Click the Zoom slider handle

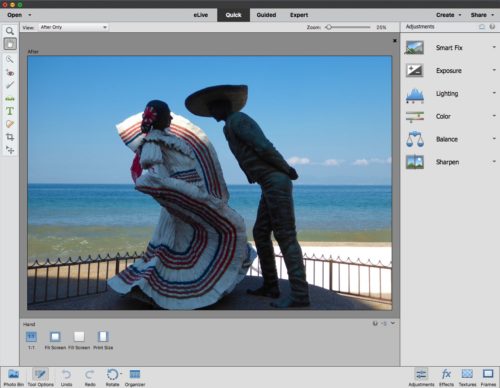coord(329,27)
